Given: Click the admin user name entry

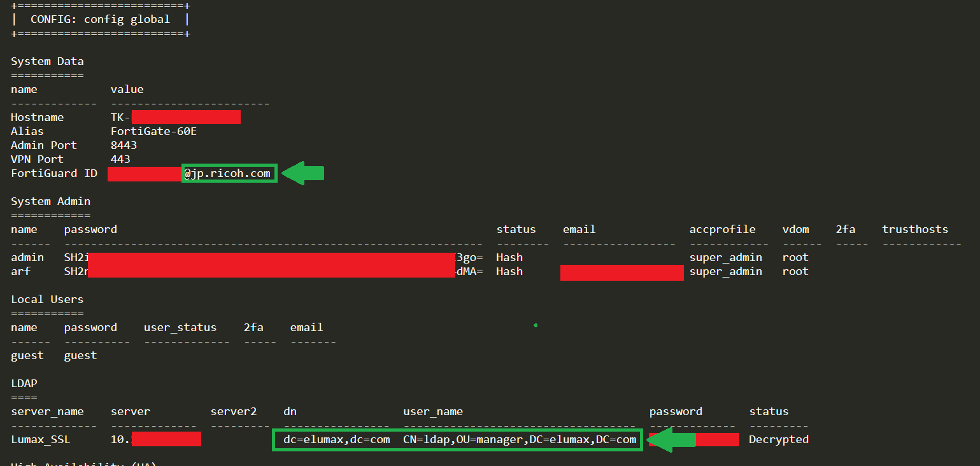Looking at the screenshot, I should [27, 257].
